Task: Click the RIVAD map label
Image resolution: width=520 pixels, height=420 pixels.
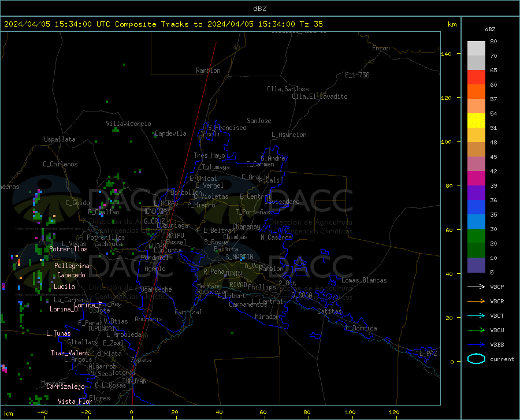Action: [x=238, y=285]
